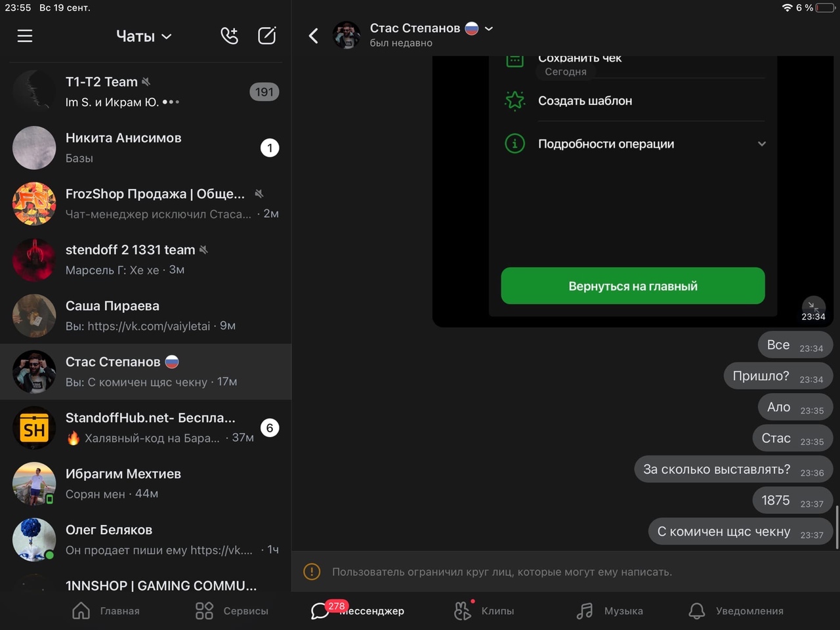The width and height of the screenshot is (840, 630).
Task: Start a new call
Action: (229, 36)
